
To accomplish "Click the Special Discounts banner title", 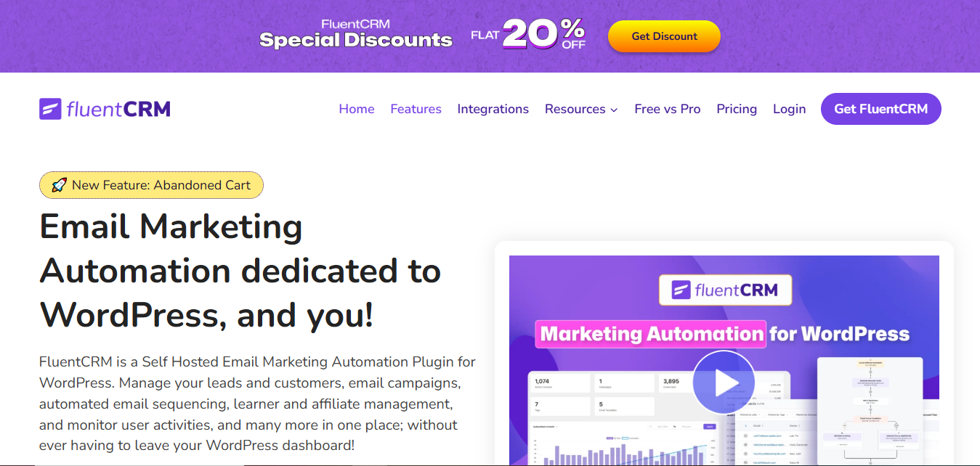I will 356,39.
